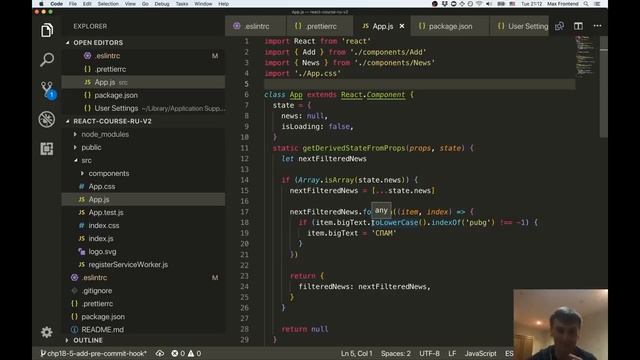The width and height of the screenshot is (640, 360).
Task: Open the File menu
Action: pos(73,4)
